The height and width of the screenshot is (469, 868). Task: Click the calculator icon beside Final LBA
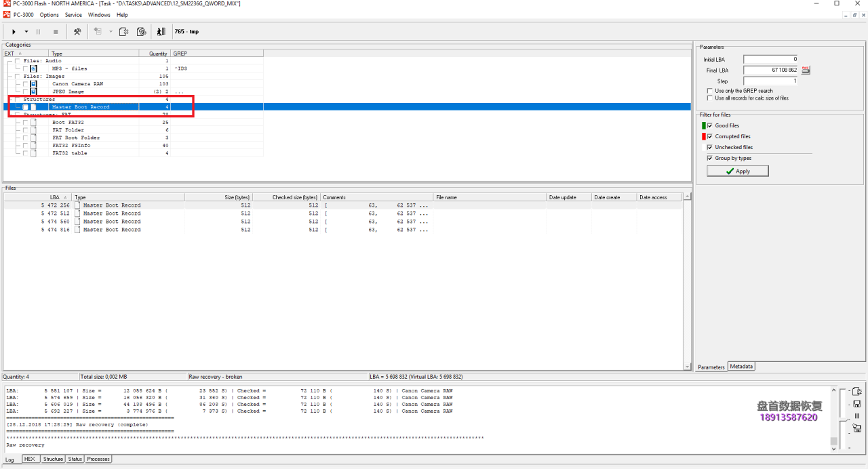(x=806, y=70)
